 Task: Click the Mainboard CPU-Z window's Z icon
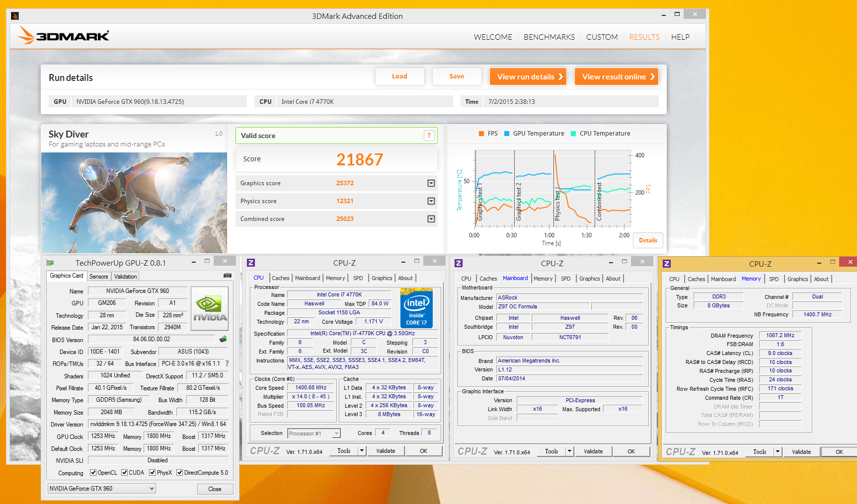coord(459,263)
